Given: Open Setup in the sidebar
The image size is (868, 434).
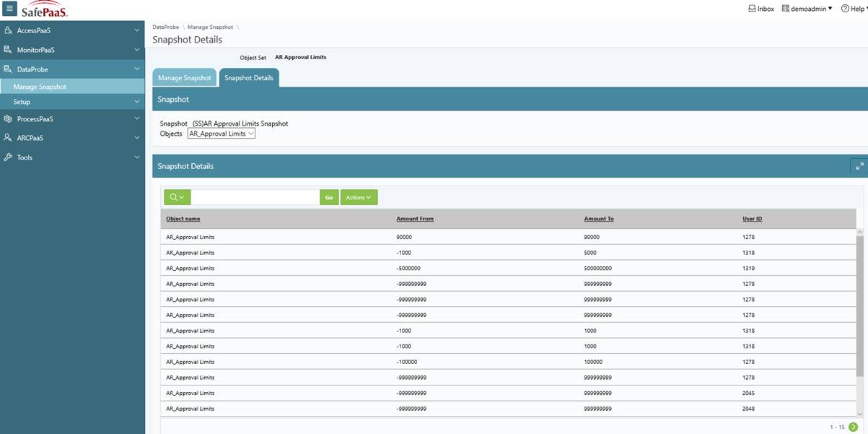Looking at the screenshot, I should click(72, 102).
